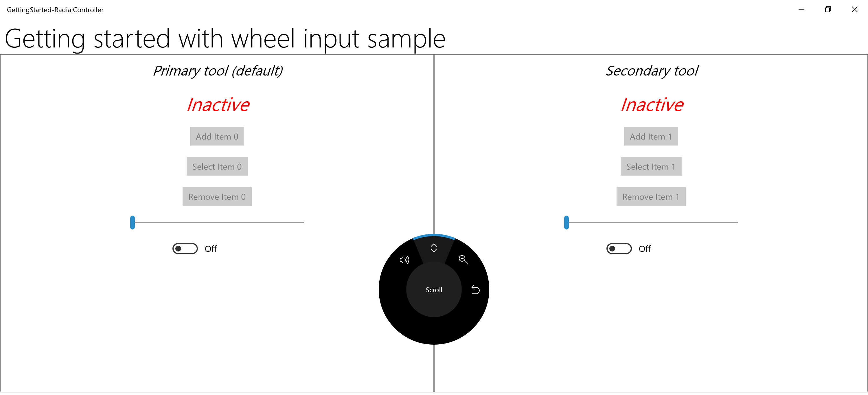
Task: Remove Item 1 from secondary tool
Action: [x=651, y=197]
